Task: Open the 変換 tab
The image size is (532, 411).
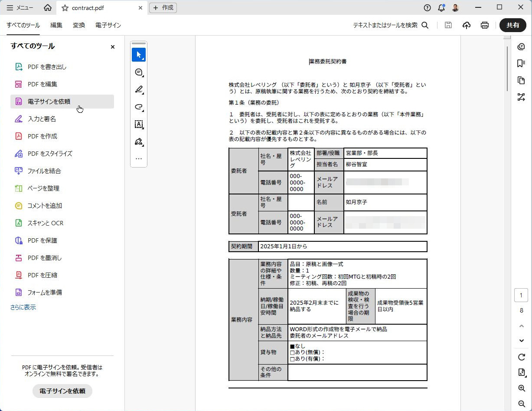Action: coord(79,25)
